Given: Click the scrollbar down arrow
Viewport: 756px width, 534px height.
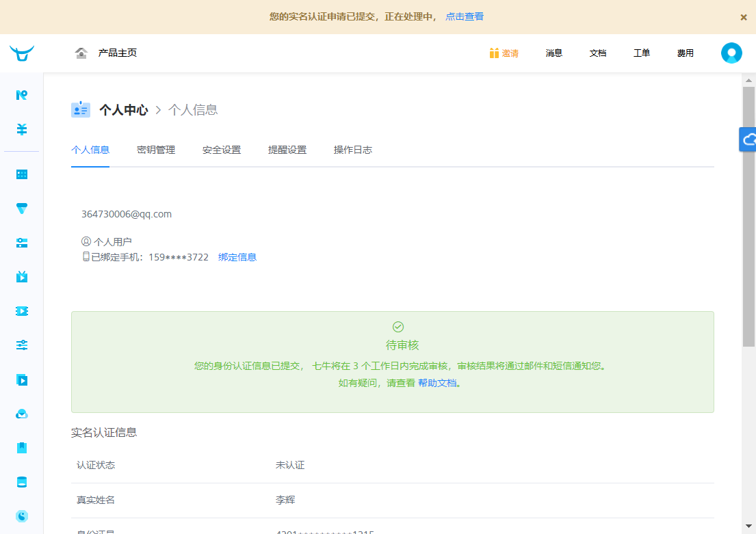Looking at the screenshot, I should point(750,525).
